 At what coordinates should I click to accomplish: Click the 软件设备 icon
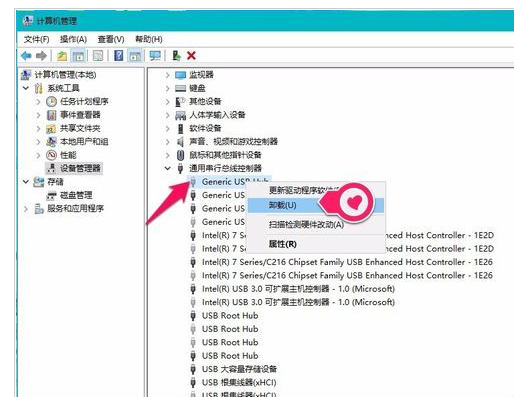[x=180, y=128]
